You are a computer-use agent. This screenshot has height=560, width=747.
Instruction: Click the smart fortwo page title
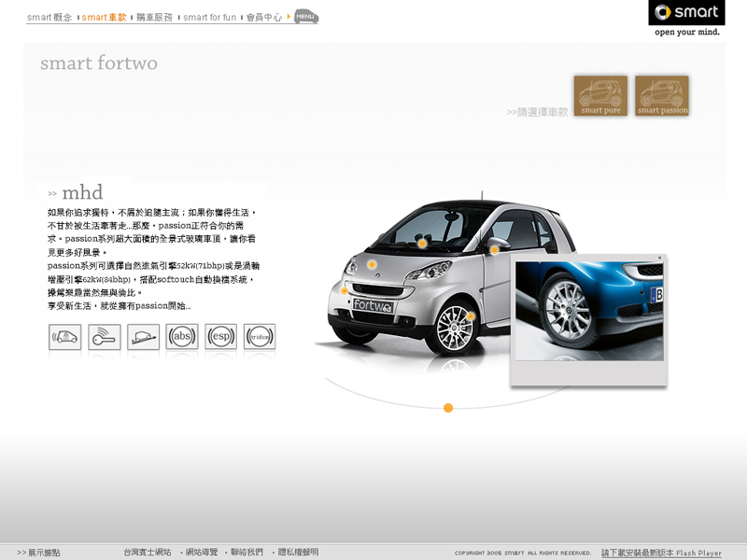[99, 63]
